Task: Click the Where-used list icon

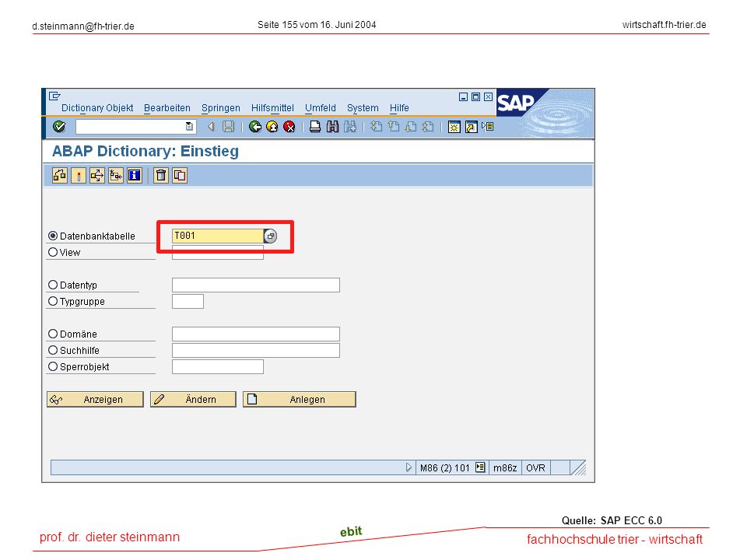Action: (x=97, y=176)
